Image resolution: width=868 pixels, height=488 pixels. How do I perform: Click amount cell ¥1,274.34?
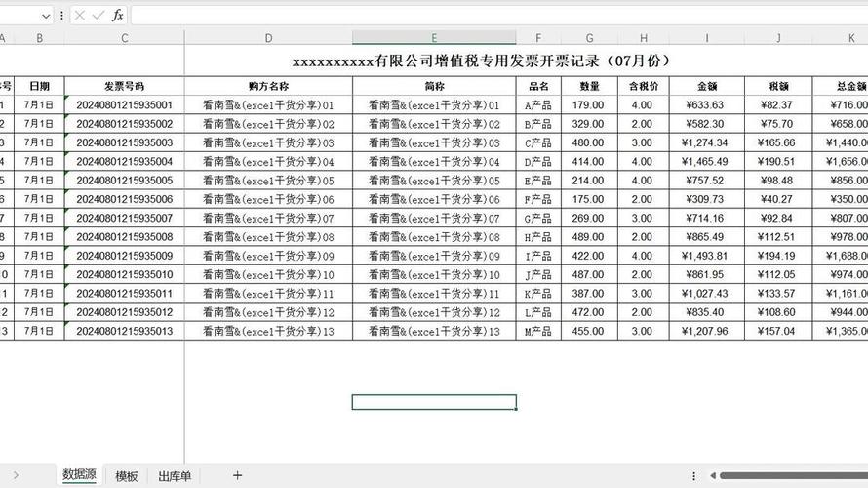(707, 142)
